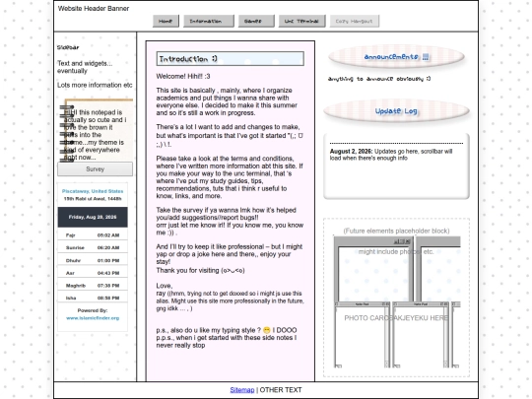Click the Survey button in sidebar

(x=95, y=169)
